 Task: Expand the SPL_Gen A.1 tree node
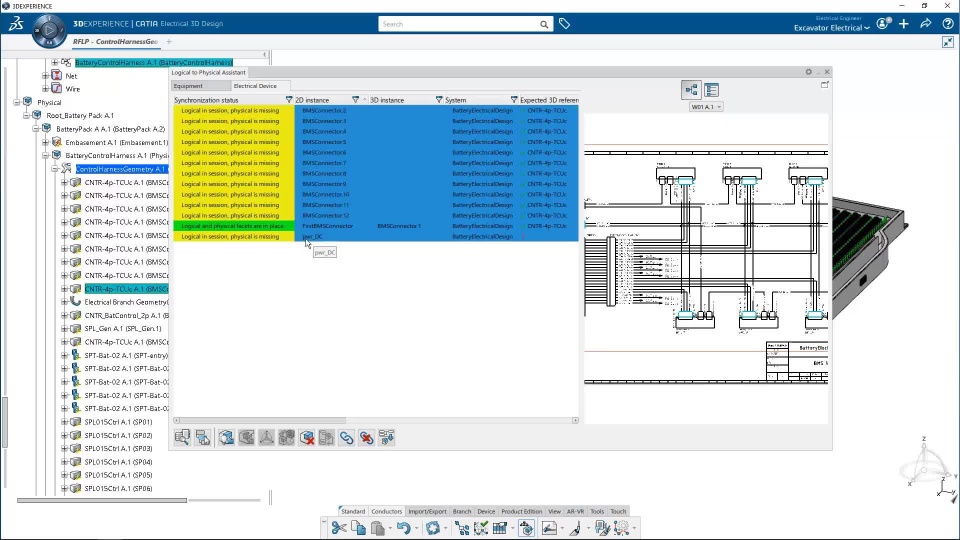[64, 329]
